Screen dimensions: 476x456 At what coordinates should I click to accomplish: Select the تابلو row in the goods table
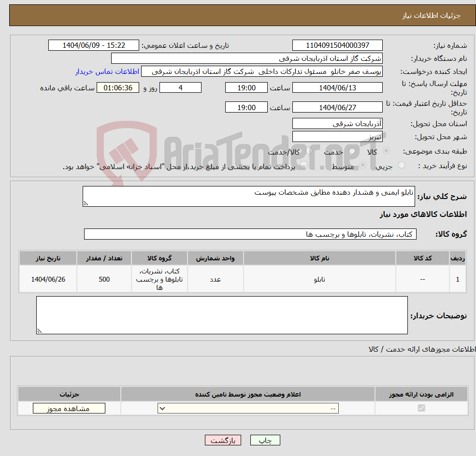pyautogui.click(x=319, y=279)
